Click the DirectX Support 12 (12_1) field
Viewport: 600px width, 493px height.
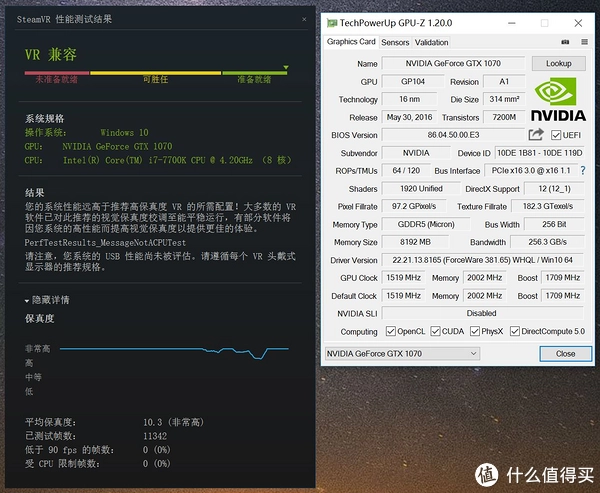554,189
